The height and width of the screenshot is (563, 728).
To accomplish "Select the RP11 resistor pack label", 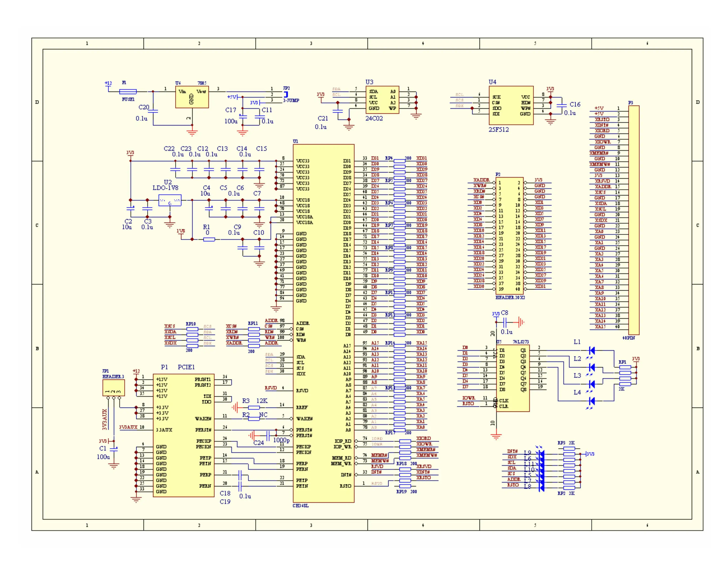I will point(253,323).
